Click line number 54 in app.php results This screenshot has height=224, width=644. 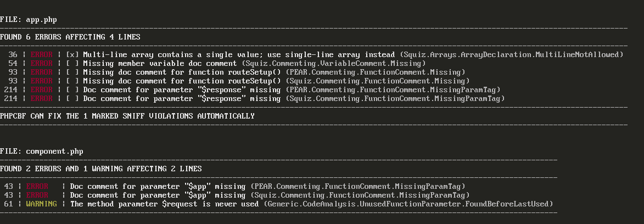[13, 64]
